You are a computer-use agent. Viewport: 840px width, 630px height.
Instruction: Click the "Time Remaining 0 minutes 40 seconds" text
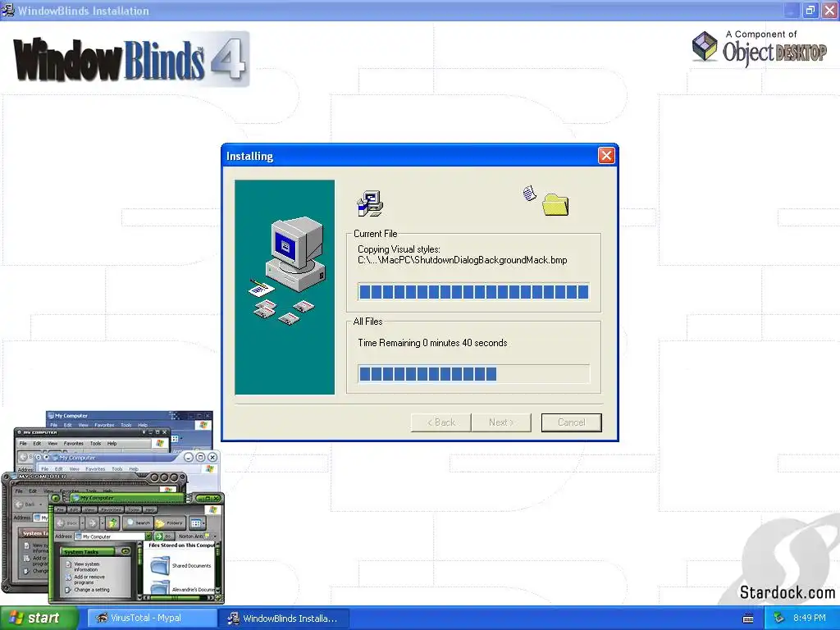coord(432,343)
